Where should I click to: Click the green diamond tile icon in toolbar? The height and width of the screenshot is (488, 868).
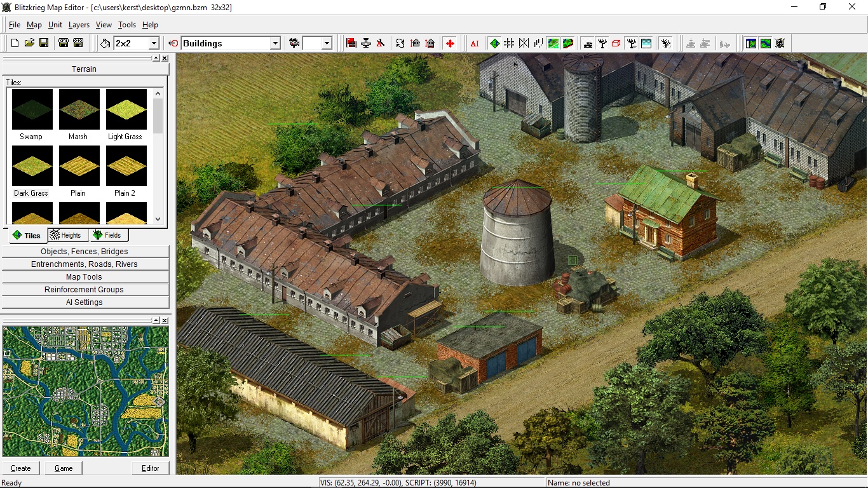[495, 43]
